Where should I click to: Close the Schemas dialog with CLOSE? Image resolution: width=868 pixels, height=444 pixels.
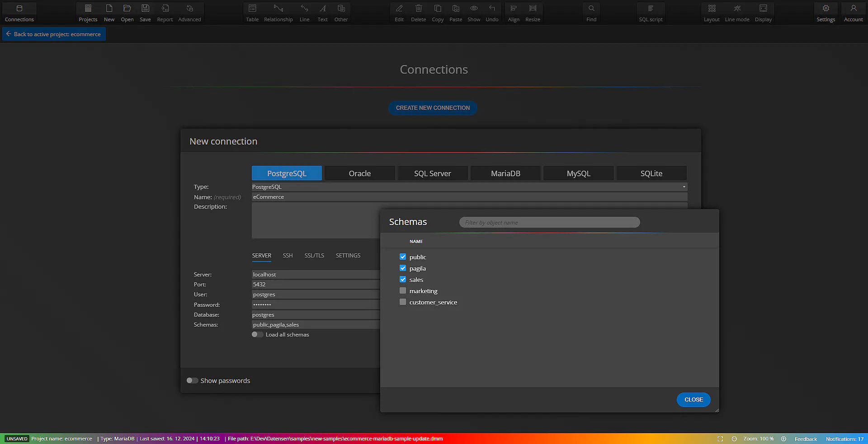[x=693, y=399]
